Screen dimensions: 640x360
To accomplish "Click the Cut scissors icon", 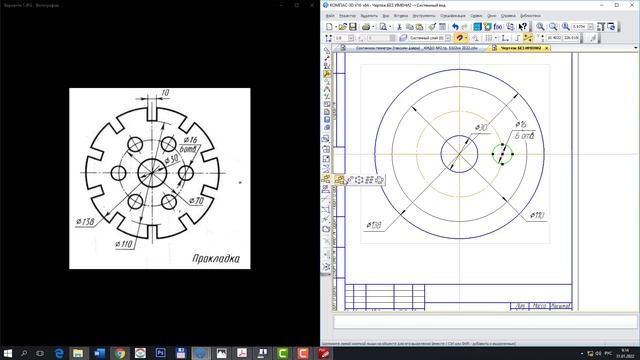I will coord(399,27).
